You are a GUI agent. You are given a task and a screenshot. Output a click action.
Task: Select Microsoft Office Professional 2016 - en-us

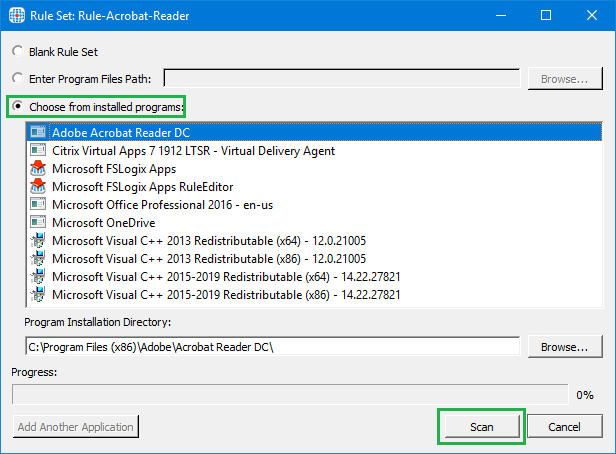314,205
